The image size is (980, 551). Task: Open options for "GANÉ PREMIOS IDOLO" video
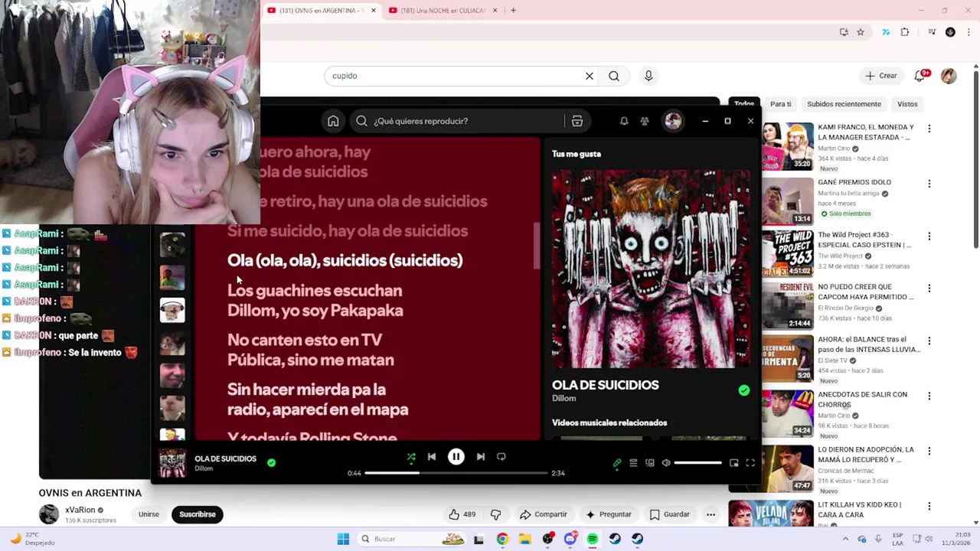coord(929,184)
